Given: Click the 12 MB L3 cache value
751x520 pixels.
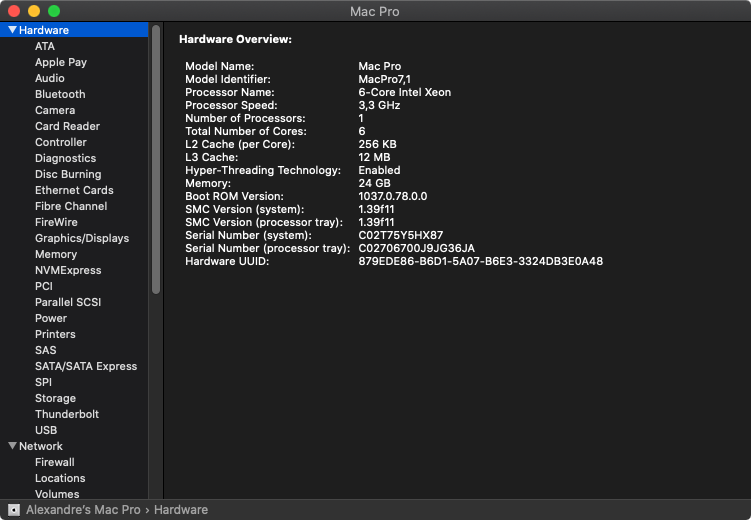Looking at the screenshot, I should coord(374,157).
